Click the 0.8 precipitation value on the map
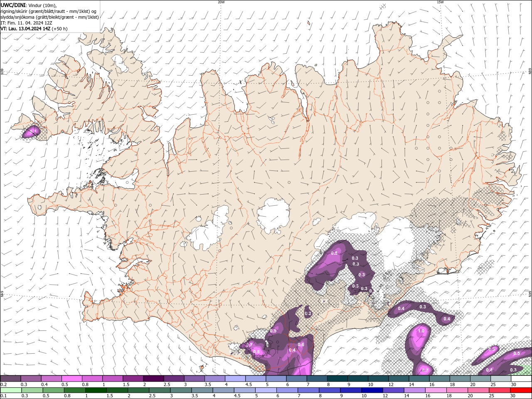 (256, 352)
